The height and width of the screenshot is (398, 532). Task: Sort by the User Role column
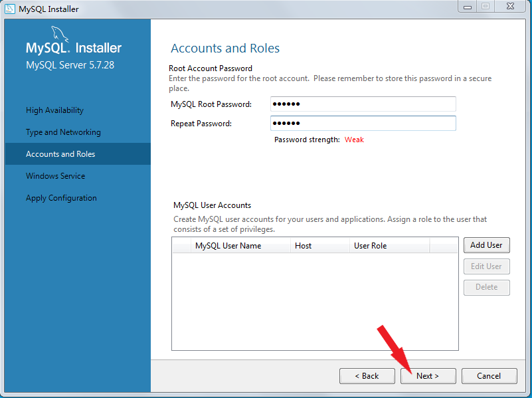pos(389,246)
